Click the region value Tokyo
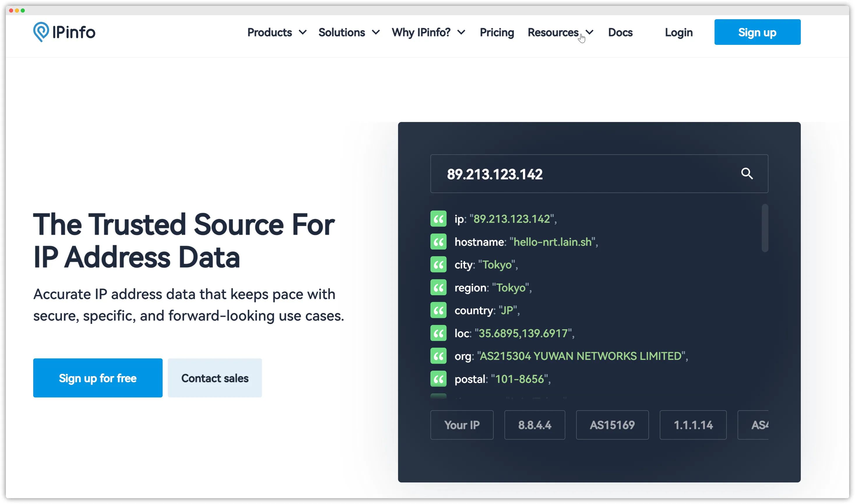Screen dimensions: 855x504 [511, 288]
